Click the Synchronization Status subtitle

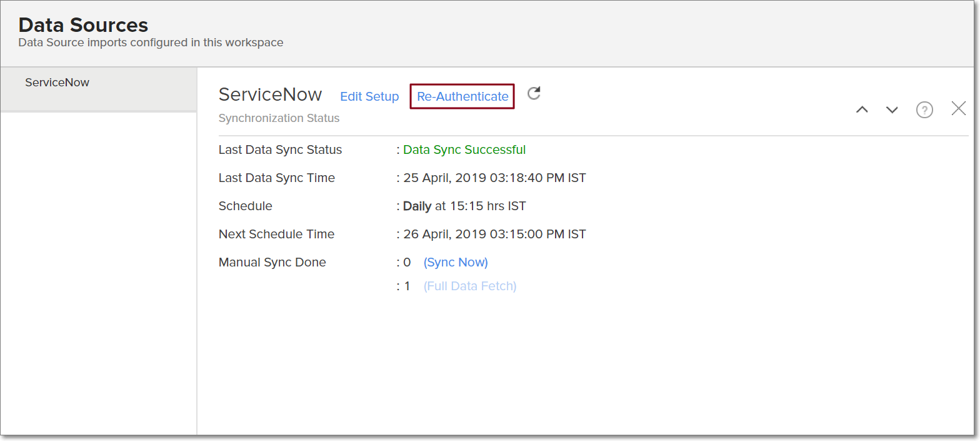[279, 118]
